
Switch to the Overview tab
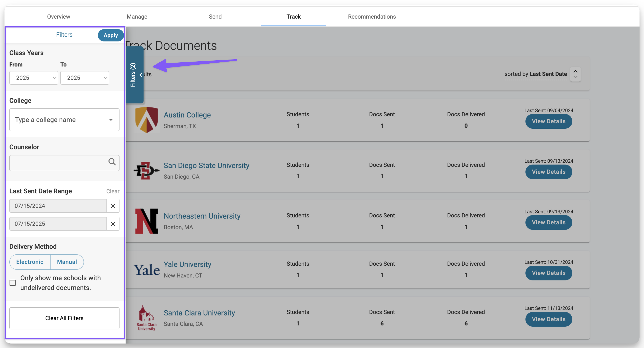pyautogui.click(x=59, y=17)
